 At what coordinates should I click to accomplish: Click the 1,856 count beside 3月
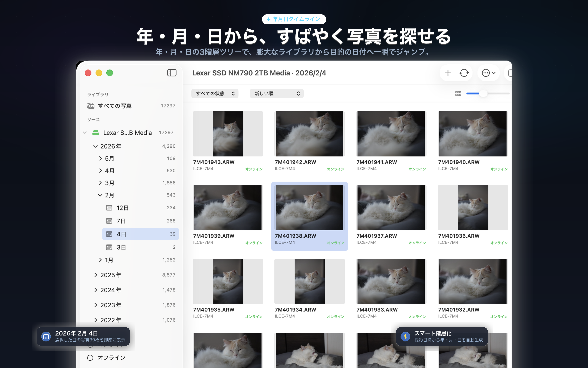[x=169, y=183]
